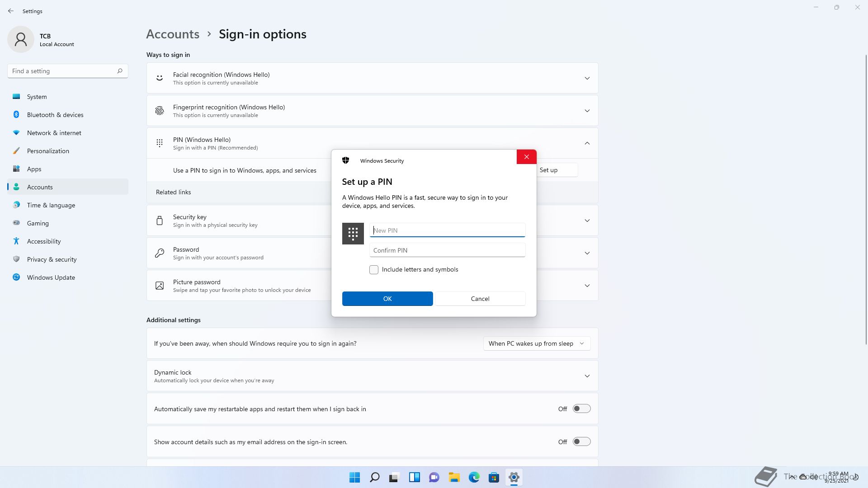
Task: Launch Microsoft Edge from taskbar
Action: 474,477
